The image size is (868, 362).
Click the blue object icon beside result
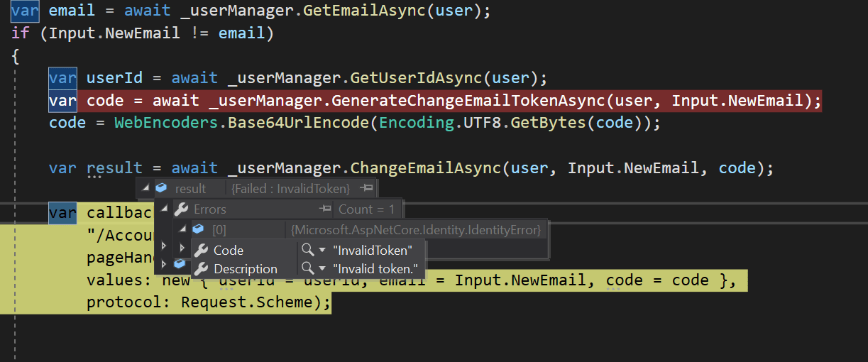[x=161, y=188]
